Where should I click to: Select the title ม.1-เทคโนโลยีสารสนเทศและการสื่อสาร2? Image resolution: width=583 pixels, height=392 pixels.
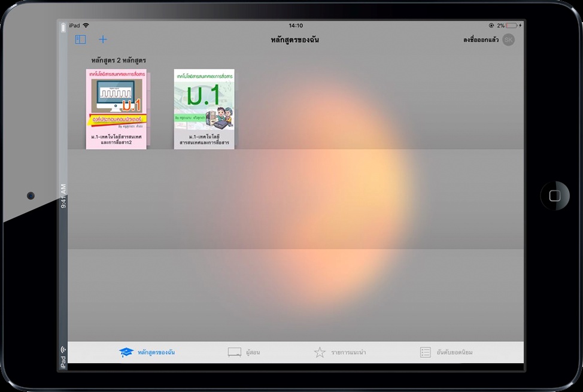(x=116, y=139)
